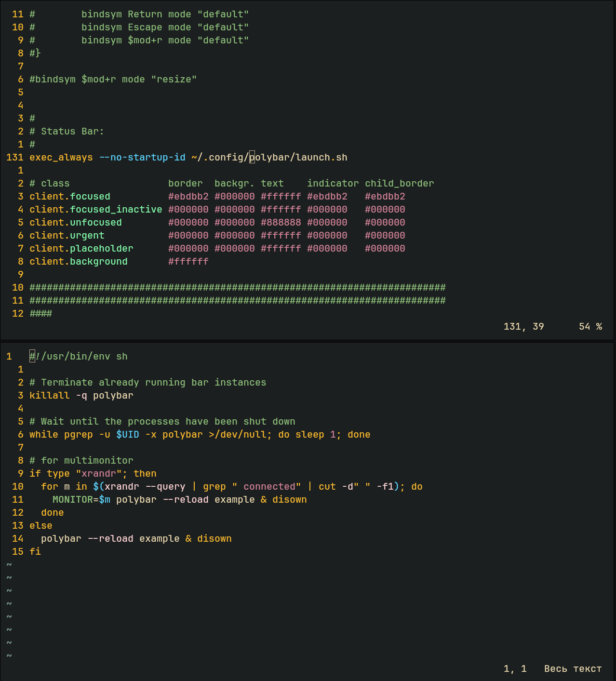The width and height of the screenshot is (616, 681).
Task: Click '#888888' color value in unfocused row
Action: tap(281, 223)
